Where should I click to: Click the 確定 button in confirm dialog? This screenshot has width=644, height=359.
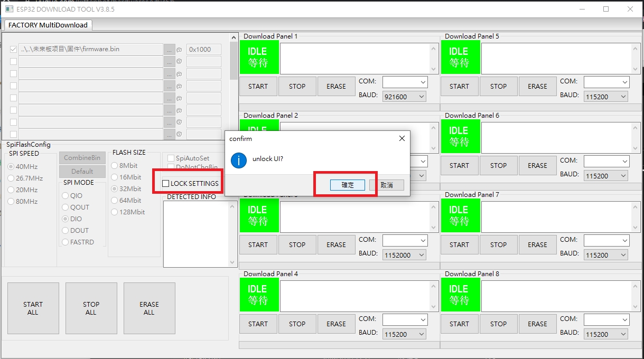point(347,185)
